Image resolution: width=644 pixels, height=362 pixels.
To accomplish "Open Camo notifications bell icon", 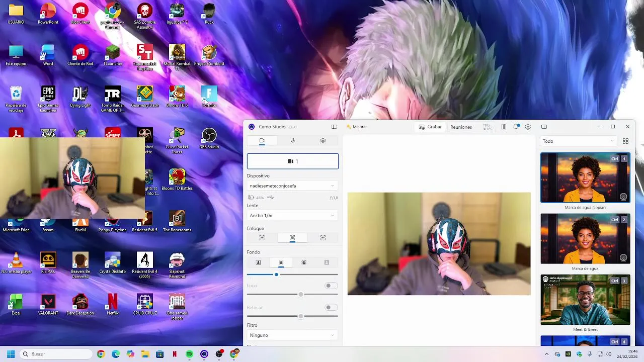I will tap(516, 127).
